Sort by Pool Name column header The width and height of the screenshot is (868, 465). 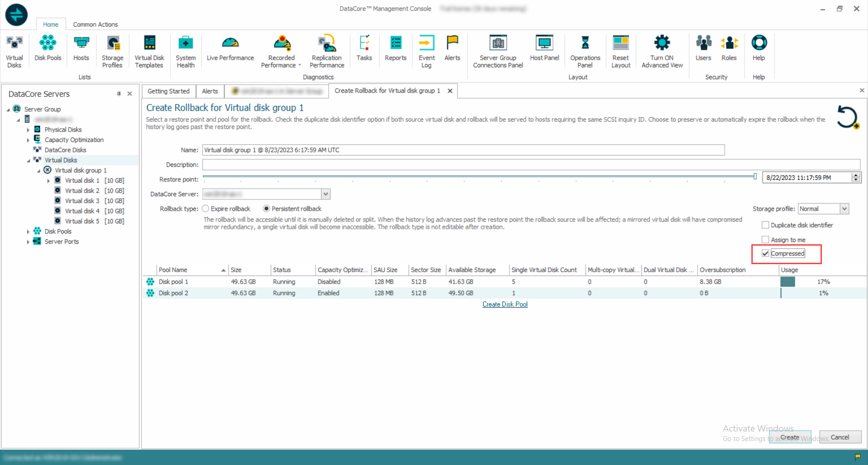pos(192,270)
